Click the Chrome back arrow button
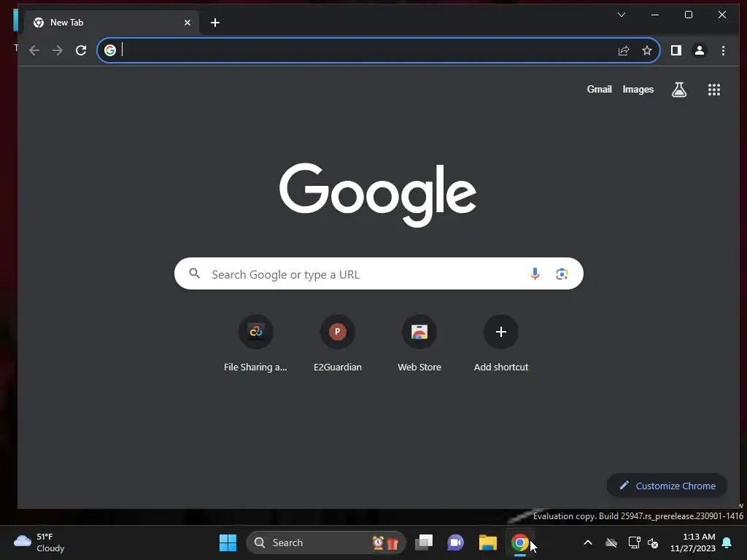747x560 pixels. pyautogui.click(x=34, y=50)
